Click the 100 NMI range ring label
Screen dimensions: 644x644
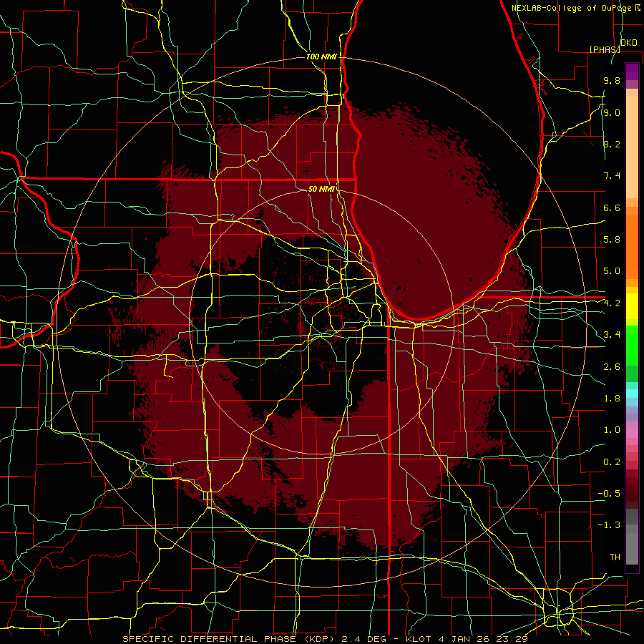coord(321,57)
